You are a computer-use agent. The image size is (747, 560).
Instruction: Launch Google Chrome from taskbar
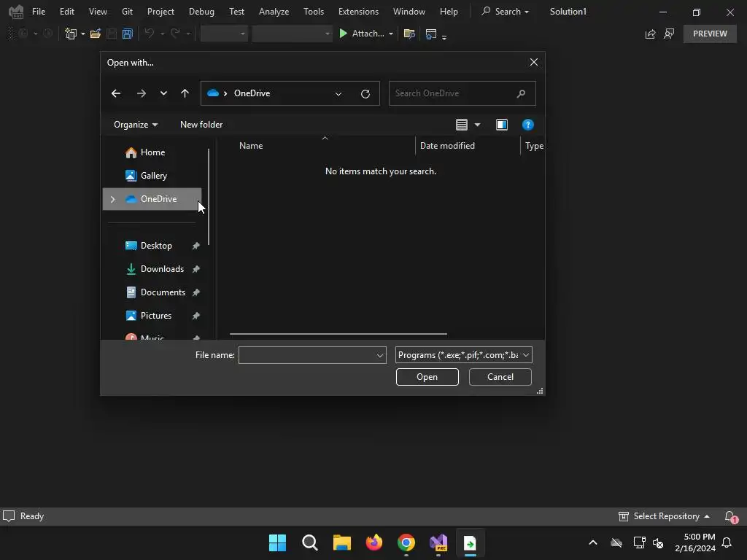(x=406, y=542)
